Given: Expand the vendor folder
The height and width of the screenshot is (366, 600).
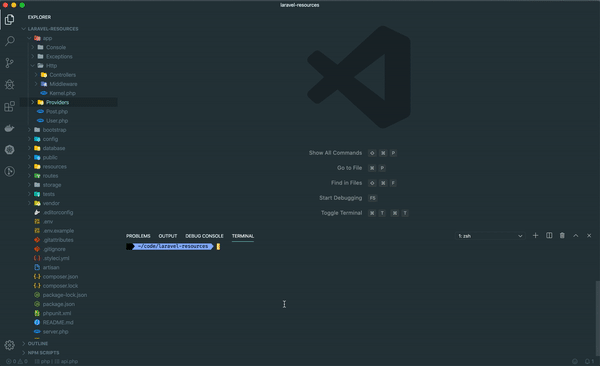Looking at the screenshot, I should click(x=51, y=203).
